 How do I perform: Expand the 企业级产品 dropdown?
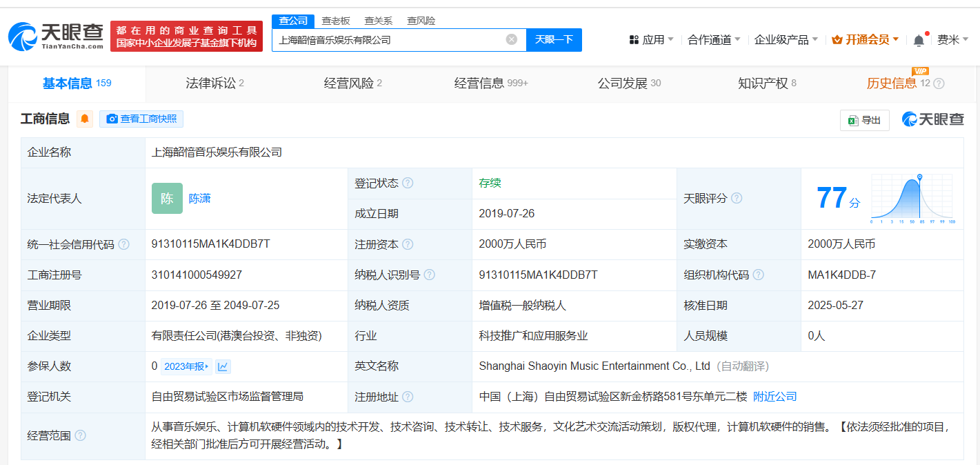click(x=786, y=39)
